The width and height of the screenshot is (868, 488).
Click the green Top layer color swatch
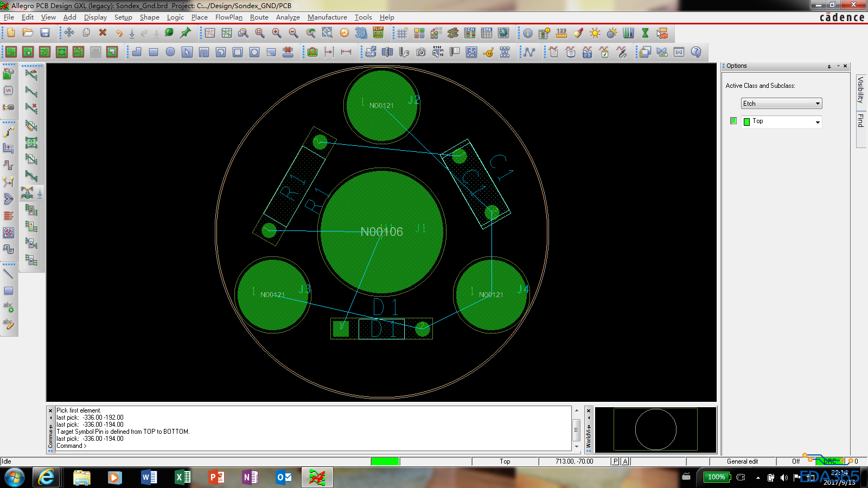pos(746,121)
